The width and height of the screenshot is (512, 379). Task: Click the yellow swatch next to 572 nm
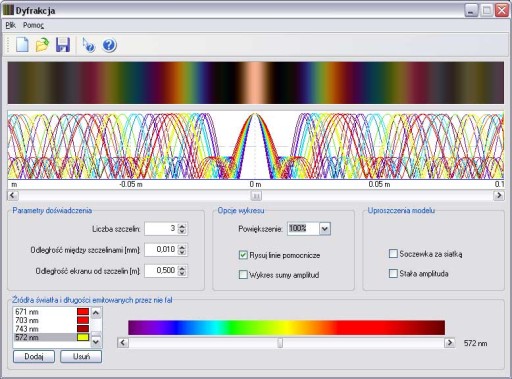click(x=83, y=337)
